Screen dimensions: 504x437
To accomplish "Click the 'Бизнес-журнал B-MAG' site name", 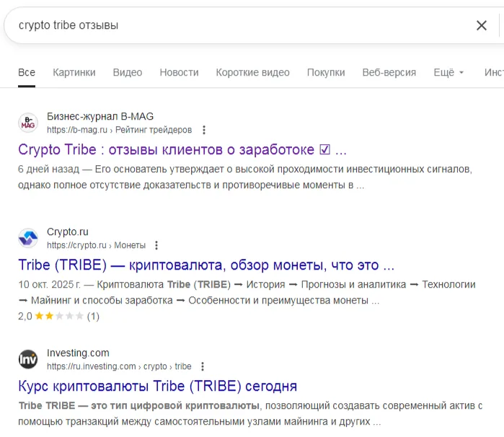I will click(x=100, y=116).
